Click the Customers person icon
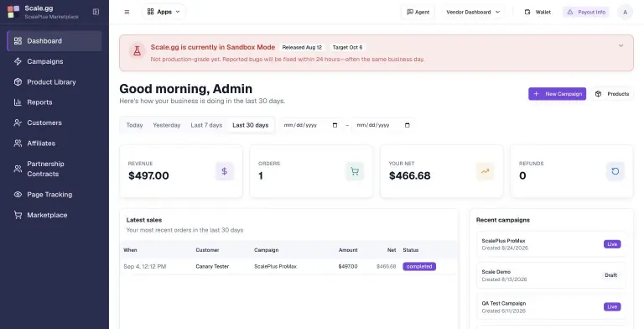The width and height of the screenshot is (644, 329). (18, 123)
